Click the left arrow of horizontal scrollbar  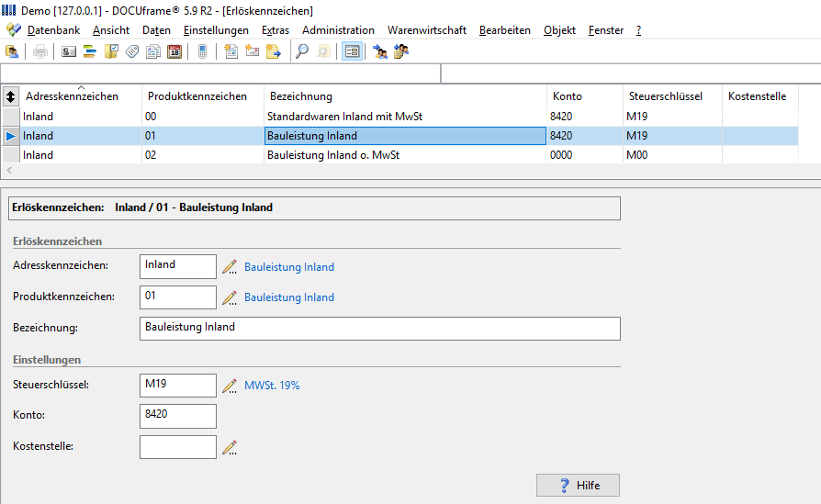[x=9, y=170]
